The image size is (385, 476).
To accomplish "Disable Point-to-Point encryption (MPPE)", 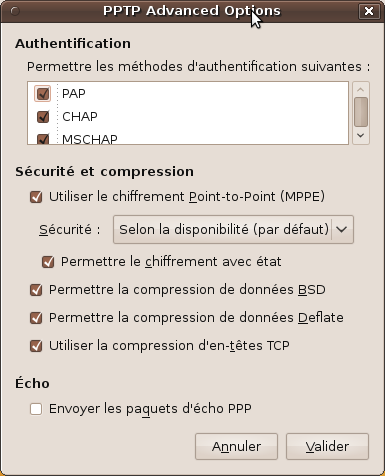I will (x=36, y=197).
